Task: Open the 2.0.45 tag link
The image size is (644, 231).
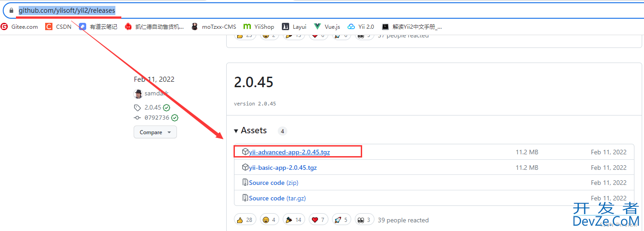Action: [153, 108]
